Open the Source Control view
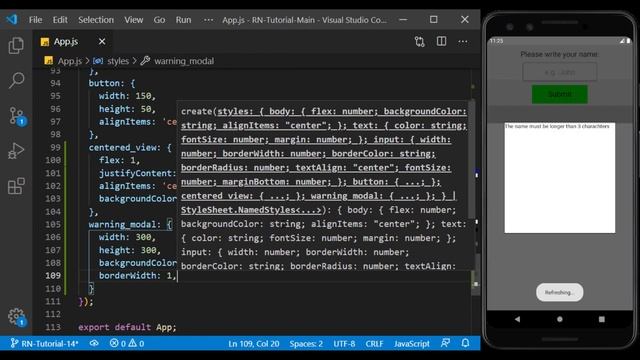The width and height of the screenshot is (640, 360). (x=17, y=116)
